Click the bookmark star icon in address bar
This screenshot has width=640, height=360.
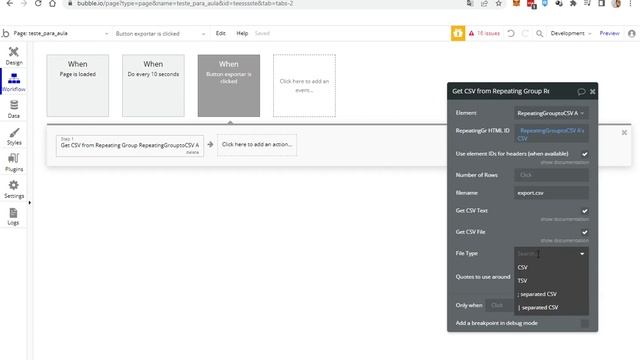pyautogui.click(x=498, y=3)
